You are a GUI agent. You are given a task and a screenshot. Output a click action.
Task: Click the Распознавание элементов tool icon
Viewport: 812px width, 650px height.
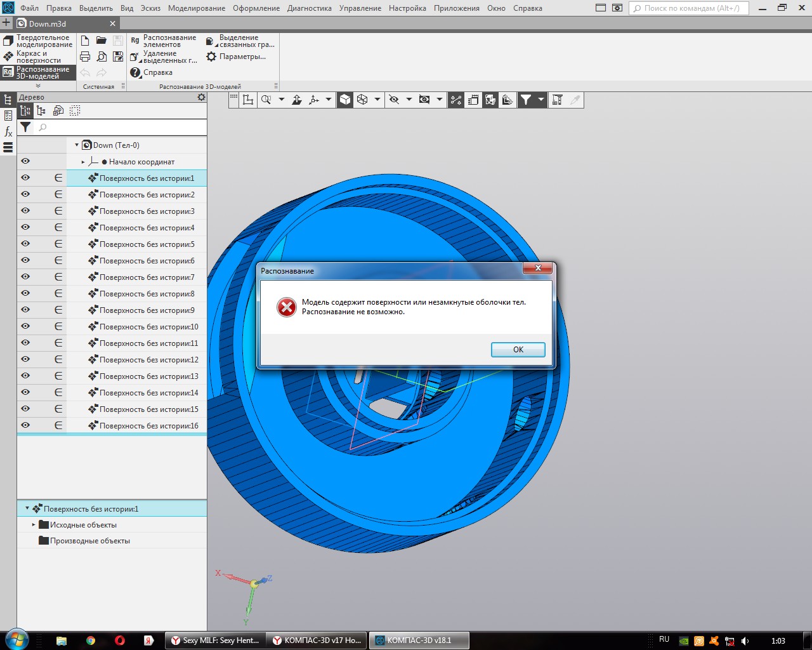click(x=135, y=41)
